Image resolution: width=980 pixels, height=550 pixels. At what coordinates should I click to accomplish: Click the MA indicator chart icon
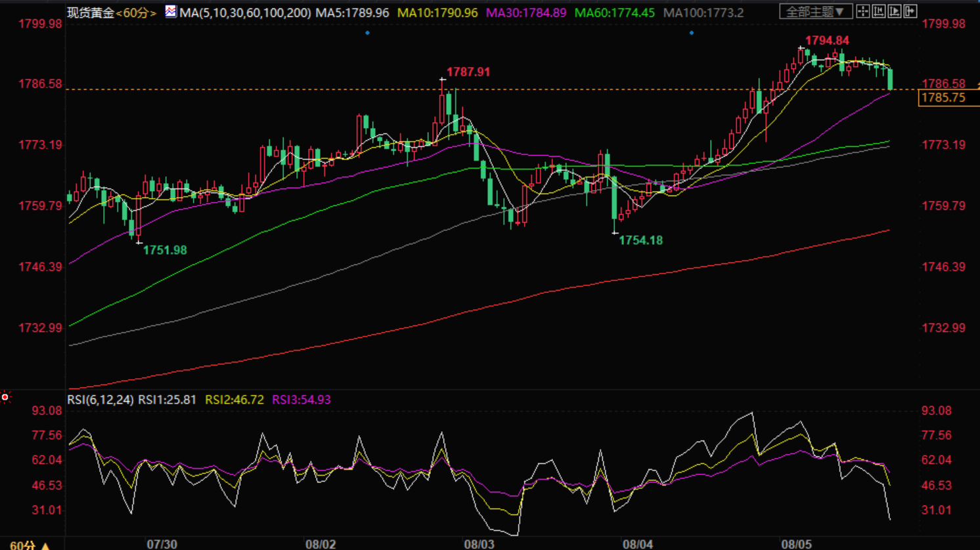pyautogui.click(x=171, y=11)
